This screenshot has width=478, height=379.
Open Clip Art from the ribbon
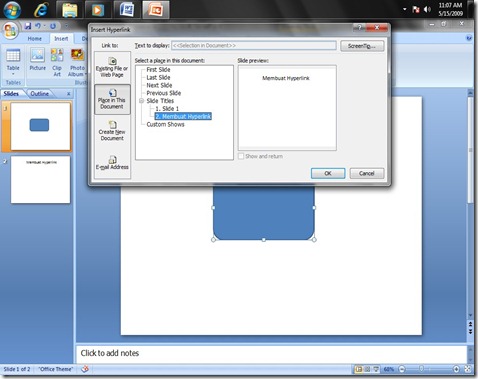(57, 62)
